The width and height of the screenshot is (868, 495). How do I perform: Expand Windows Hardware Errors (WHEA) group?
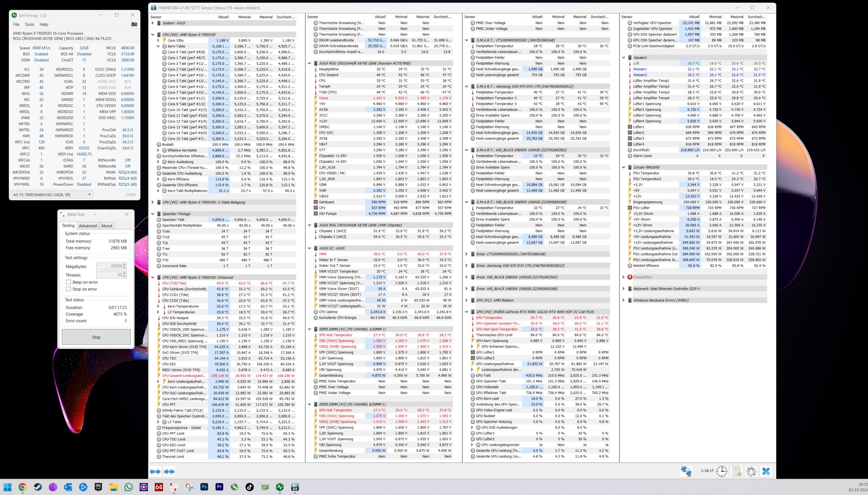tap(623, 300)
